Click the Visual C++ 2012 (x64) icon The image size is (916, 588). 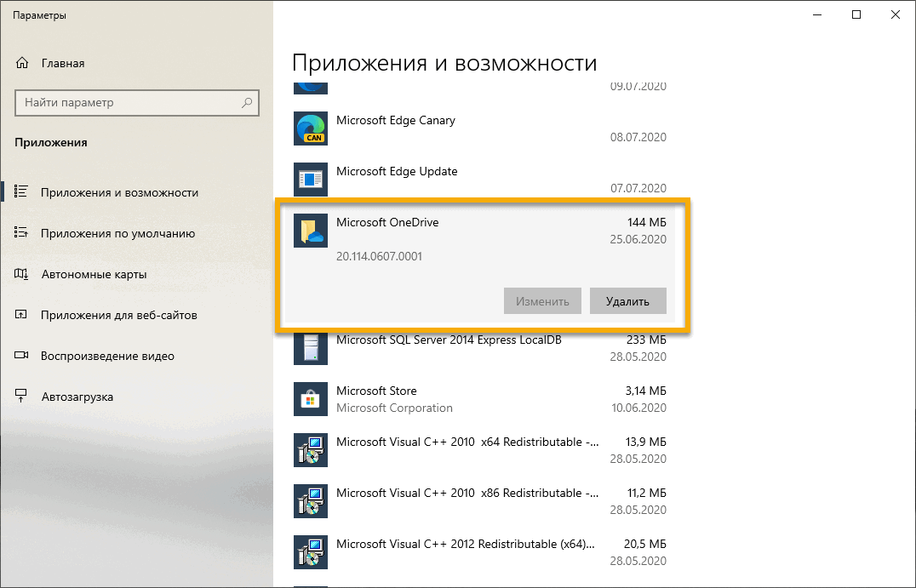[310, 552]
